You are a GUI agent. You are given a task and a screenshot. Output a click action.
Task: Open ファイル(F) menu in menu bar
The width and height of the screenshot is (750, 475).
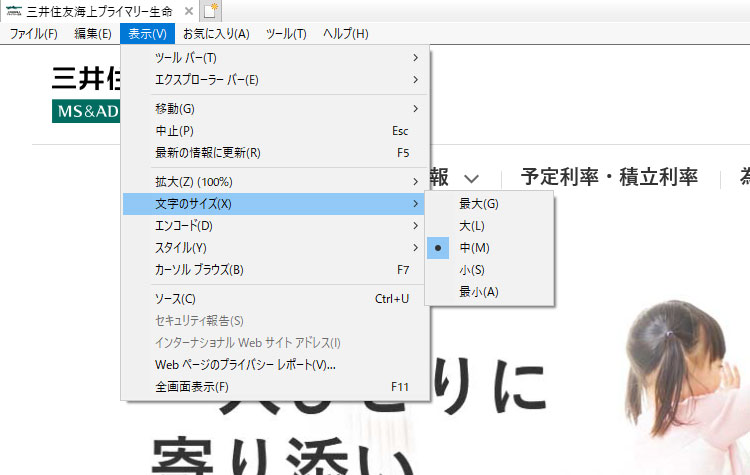(x=33, y=34)
